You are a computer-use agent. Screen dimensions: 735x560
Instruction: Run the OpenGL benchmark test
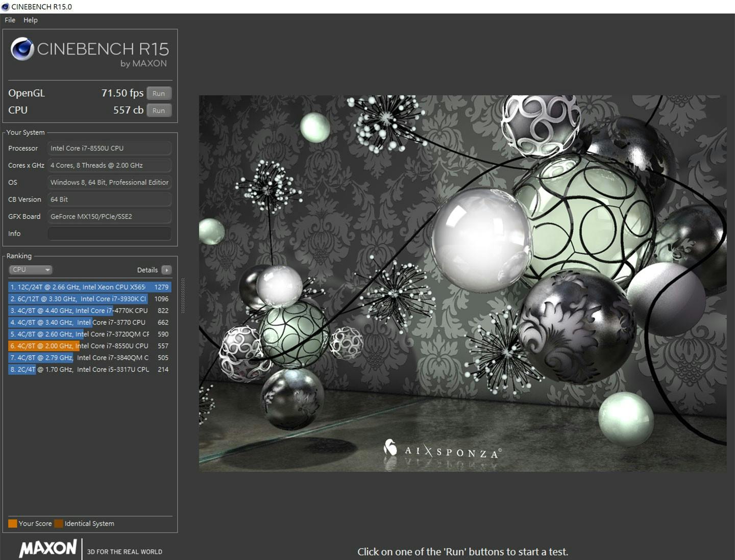(x=159, y=93)
